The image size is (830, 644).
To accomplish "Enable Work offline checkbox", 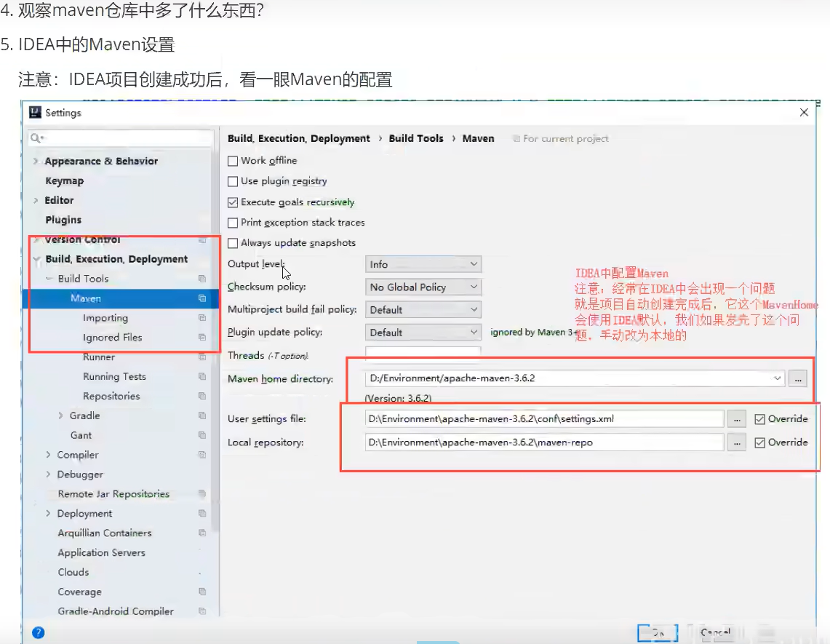I will [232, 161].
